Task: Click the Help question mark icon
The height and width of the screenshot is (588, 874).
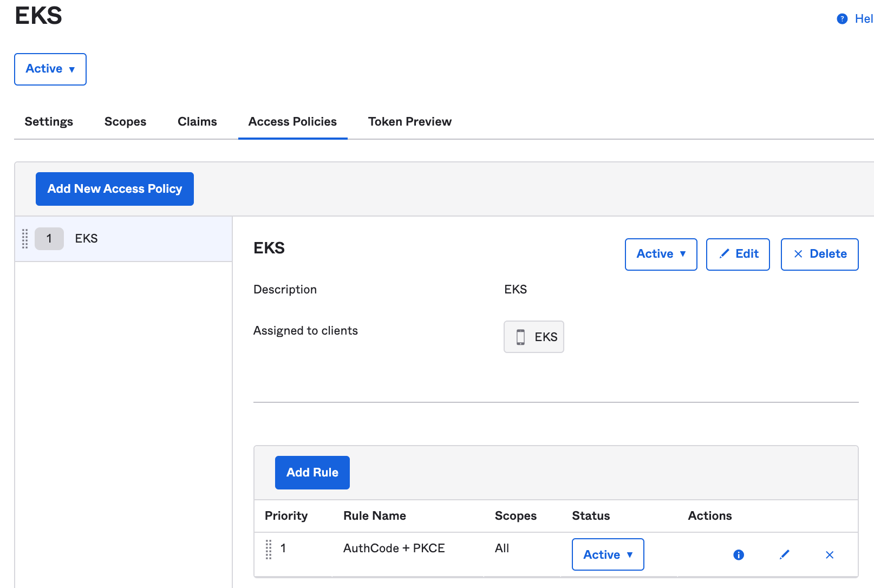Action: pos(842,19)
